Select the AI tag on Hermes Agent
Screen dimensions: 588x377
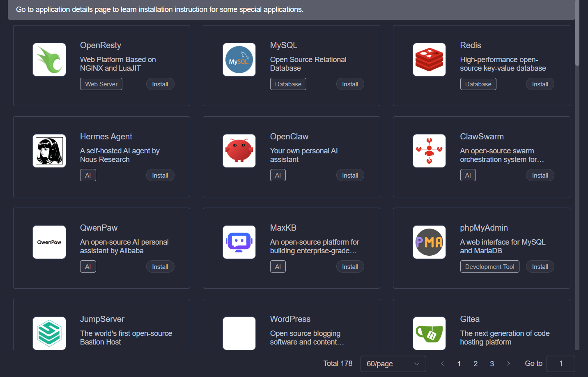[88, 175]
